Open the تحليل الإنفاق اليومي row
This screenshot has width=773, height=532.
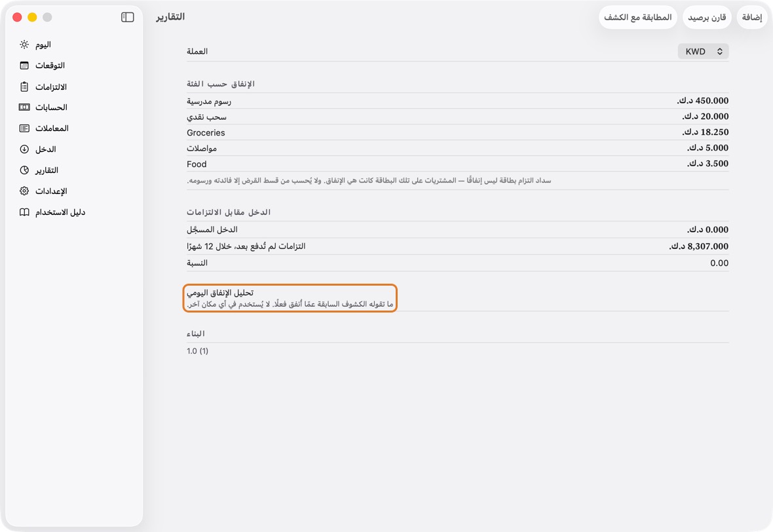click(x=290, y=298)
